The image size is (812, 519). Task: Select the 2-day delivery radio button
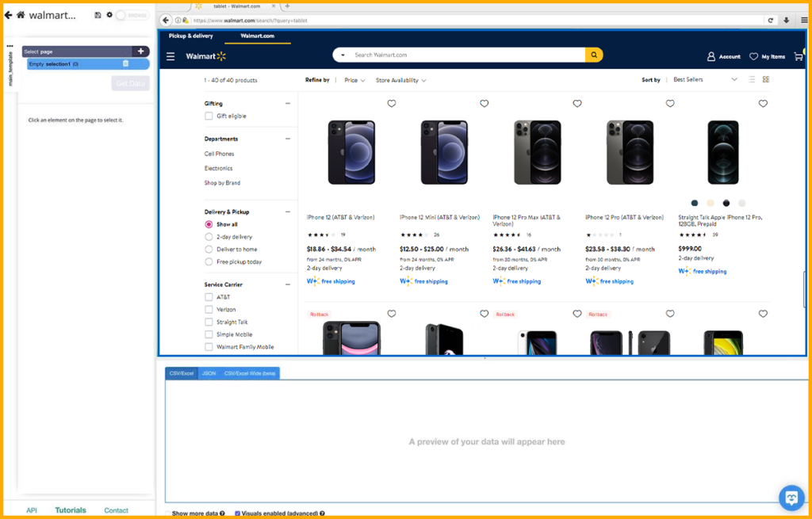(x=209, y=237)
